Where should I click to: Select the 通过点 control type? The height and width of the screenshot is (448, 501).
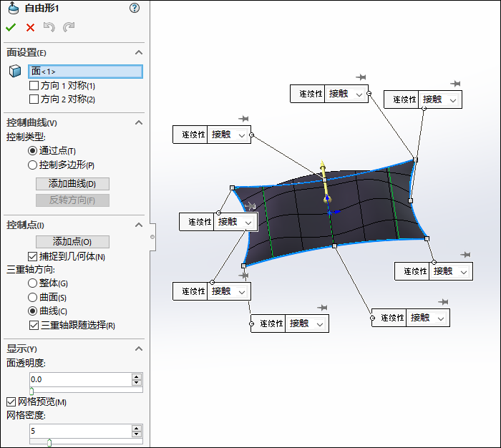(x=32, y=150)
